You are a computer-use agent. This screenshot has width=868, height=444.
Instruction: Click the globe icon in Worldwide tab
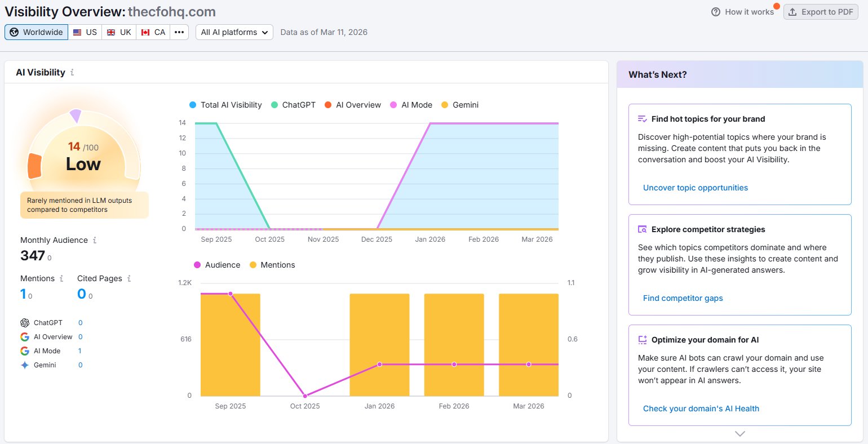coord(14,32)
